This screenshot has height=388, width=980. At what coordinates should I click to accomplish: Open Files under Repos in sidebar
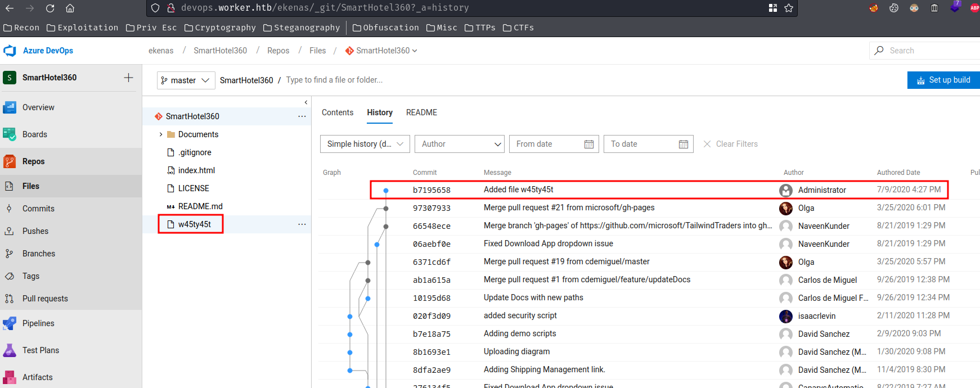click(x=31, y=186)
